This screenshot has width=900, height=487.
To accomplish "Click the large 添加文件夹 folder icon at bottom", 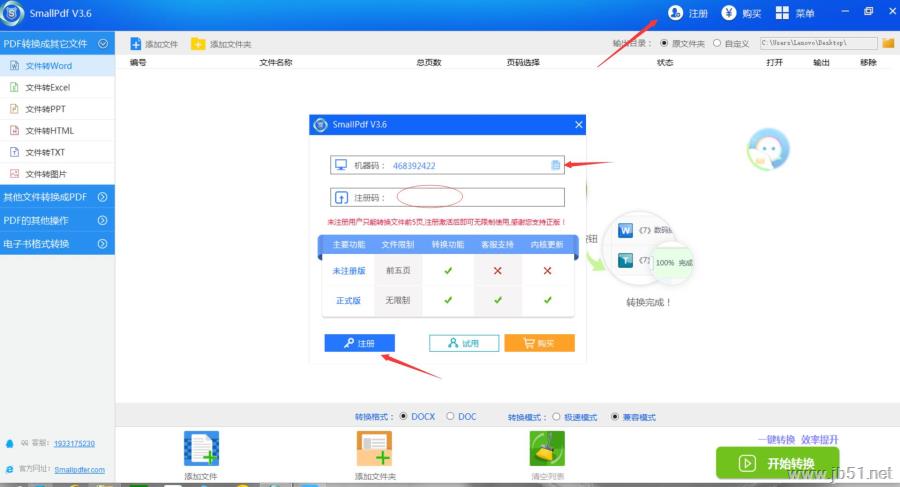I will [x=374, y=448].
